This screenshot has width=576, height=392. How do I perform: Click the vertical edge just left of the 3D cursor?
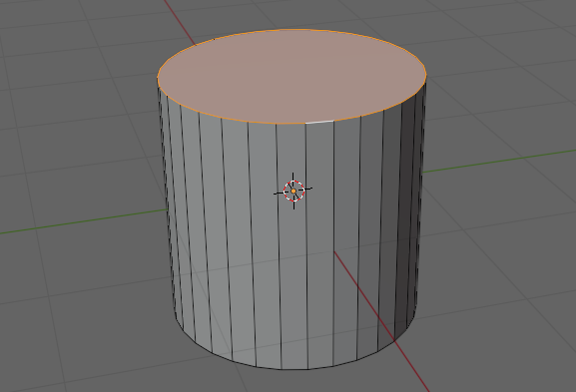coord(279,246)
